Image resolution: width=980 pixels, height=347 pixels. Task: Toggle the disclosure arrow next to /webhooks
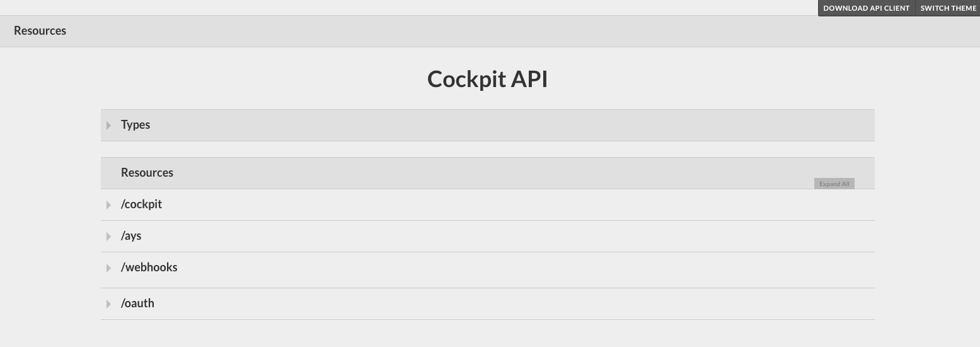click(x=108, y=268)
